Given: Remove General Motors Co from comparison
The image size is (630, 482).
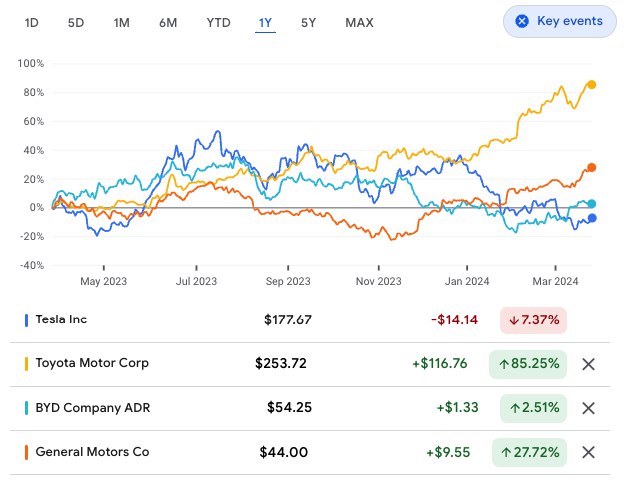Looking at the screenshot, I should 588,452.
